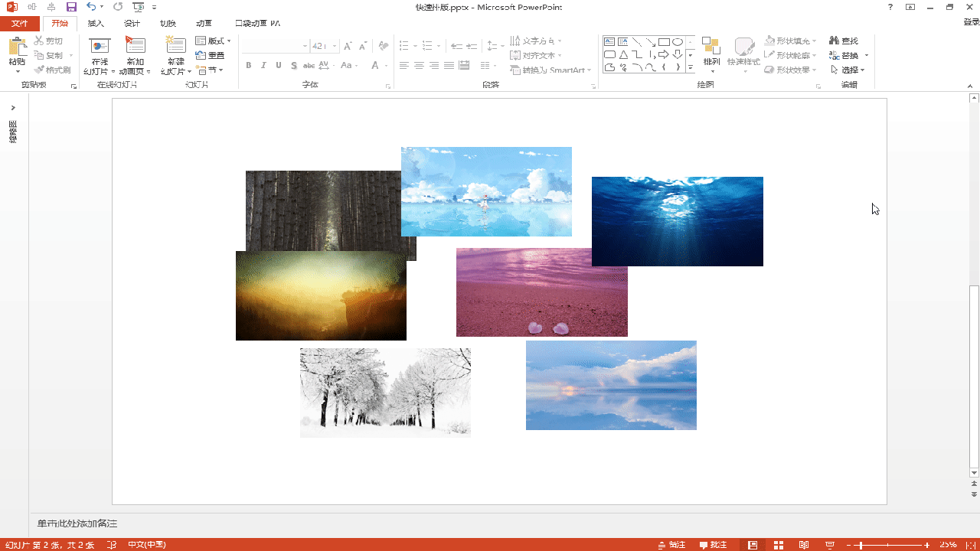Switch to Reading view

click(803, 545)
